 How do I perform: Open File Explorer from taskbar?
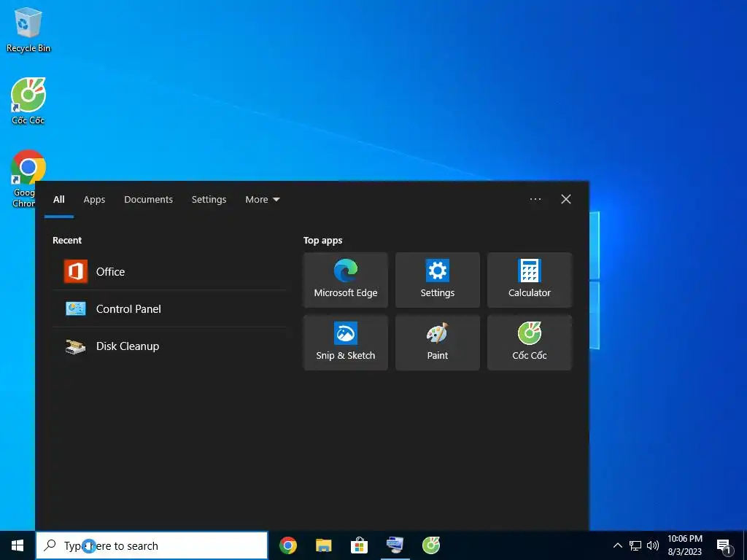[323, 545]
